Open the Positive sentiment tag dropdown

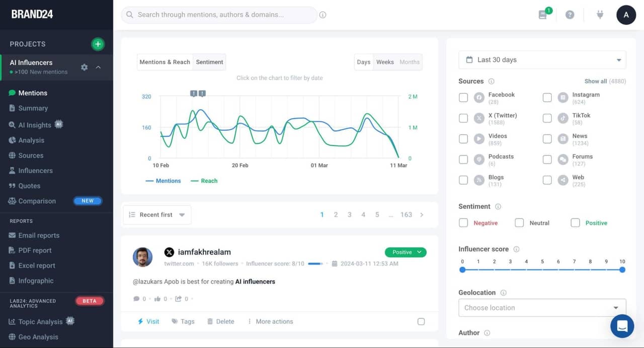406,252
